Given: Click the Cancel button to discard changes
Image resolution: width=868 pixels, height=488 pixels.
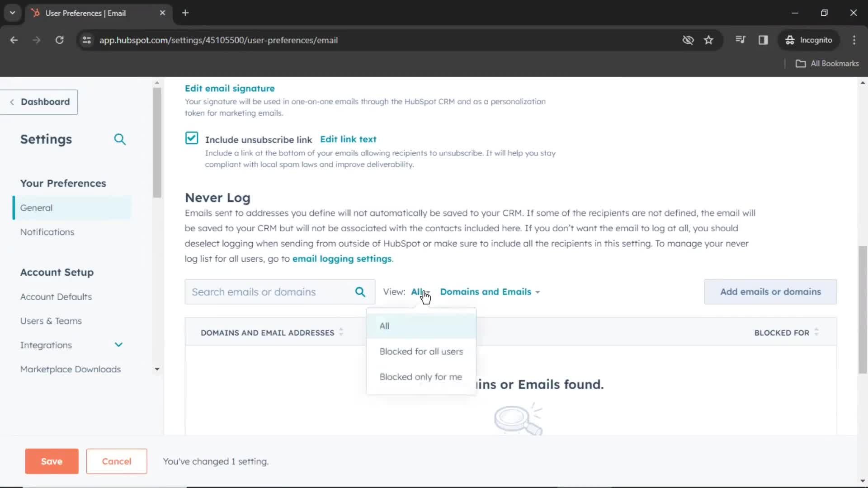Looking at the screenshot, I should [x=116, y=461].
